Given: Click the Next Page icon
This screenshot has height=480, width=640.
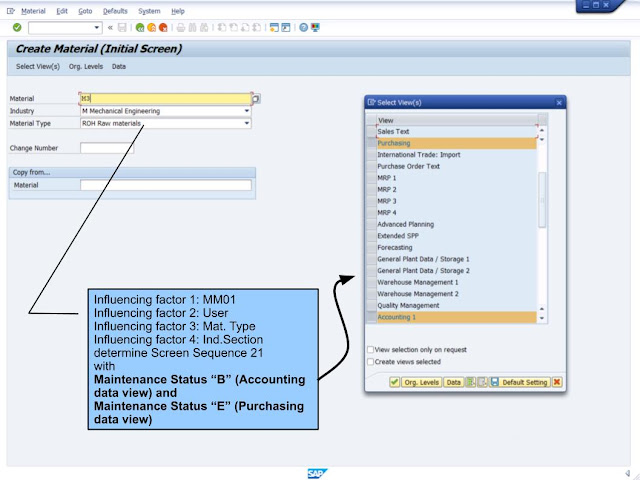Looking at the screenshot, I should click(245, 27).
